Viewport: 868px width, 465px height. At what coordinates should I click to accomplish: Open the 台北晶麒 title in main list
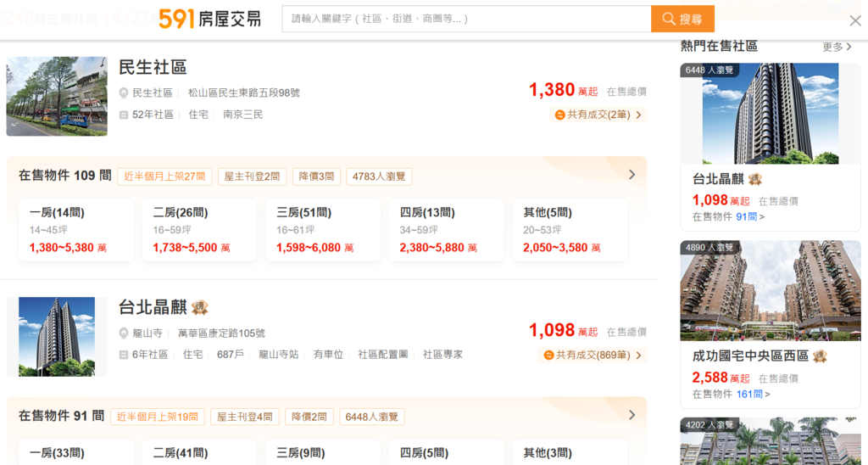click(x=153, y=307)
